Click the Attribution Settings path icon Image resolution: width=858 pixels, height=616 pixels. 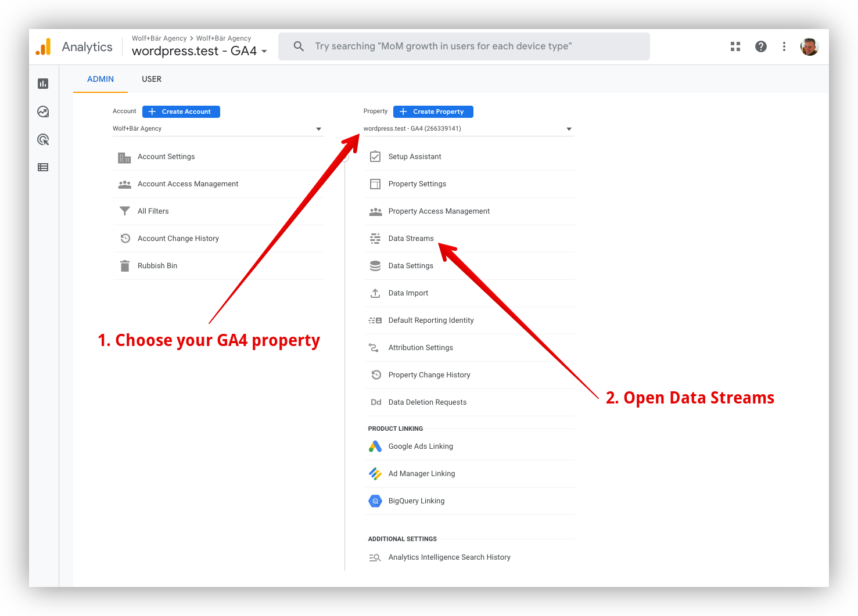374,348
